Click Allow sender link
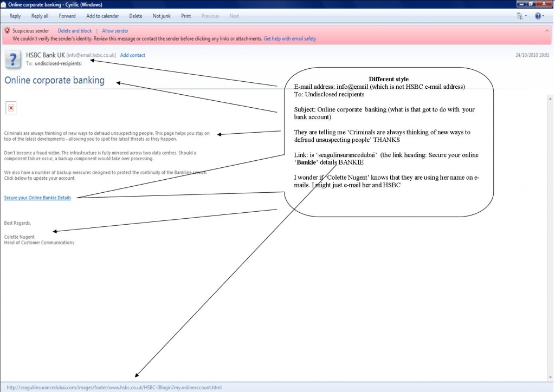Viewport: 555px width, 392px height. [115, 31]
